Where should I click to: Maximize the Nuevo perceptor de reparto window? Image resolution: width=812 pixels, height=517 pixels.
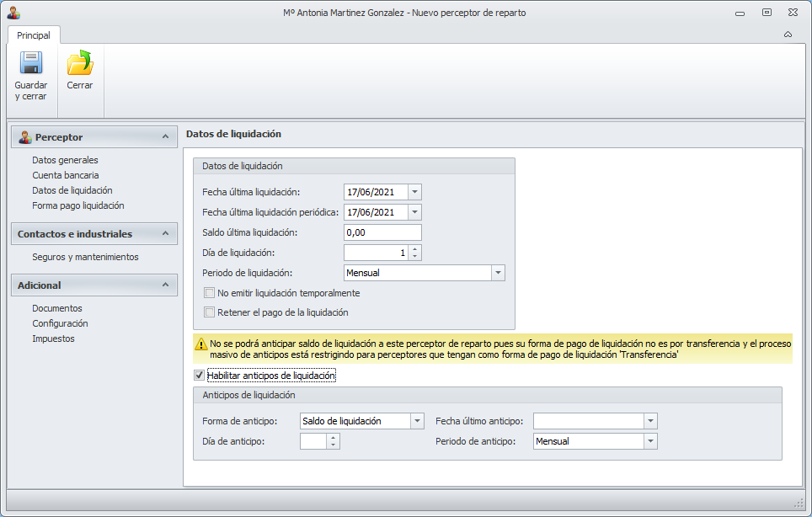(x=767, y=13)
